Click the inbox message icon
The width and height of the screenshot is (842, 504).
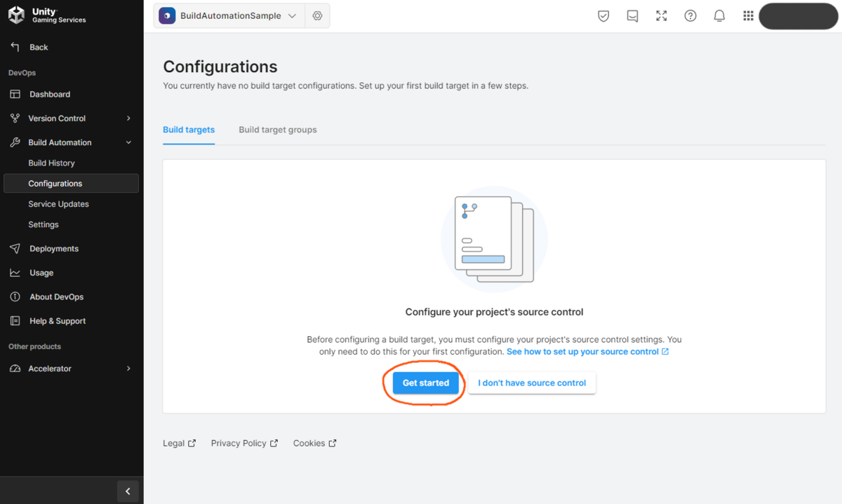pos(632,15)
